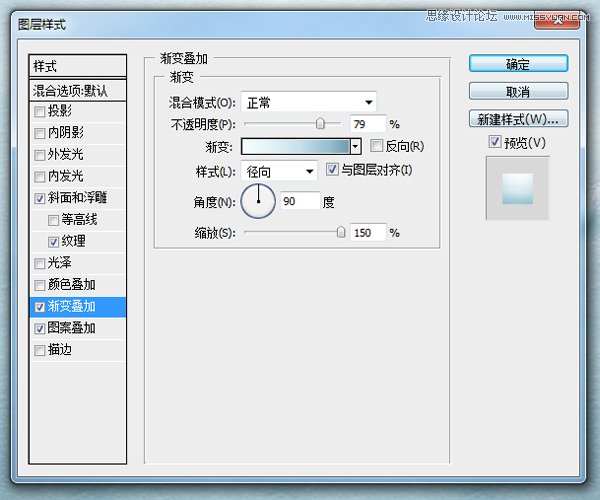Screen dimensions: 600x500
Task: Enable the 颜色叠加 checkbox
Action: [40, 285]
